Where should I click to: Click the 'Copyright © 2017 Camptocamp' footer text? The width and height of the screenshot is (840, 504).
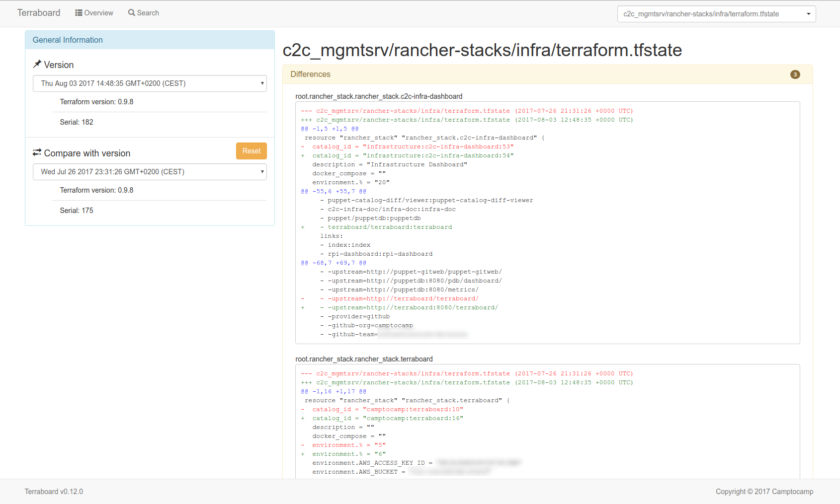point(764,492)
